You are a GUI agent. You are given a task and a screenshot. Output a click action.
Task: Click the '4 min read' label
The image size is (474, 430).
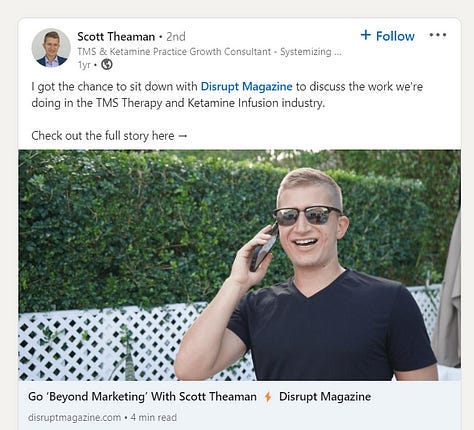154,417
